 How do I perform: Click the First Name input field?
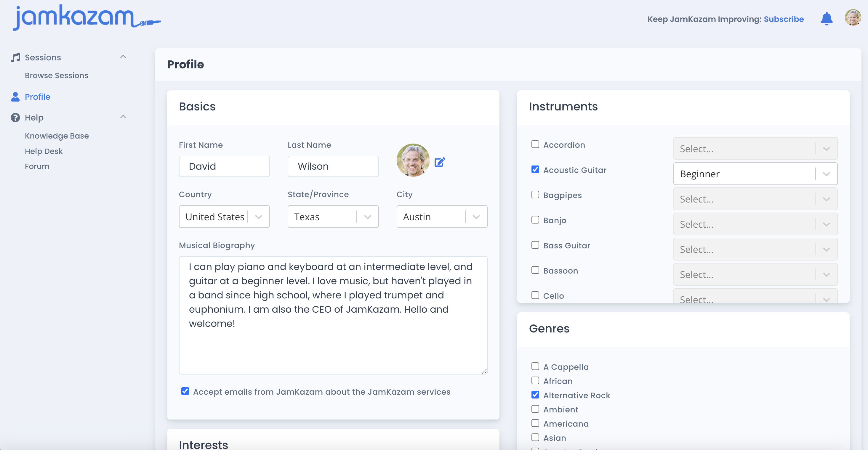click(224, 166)
